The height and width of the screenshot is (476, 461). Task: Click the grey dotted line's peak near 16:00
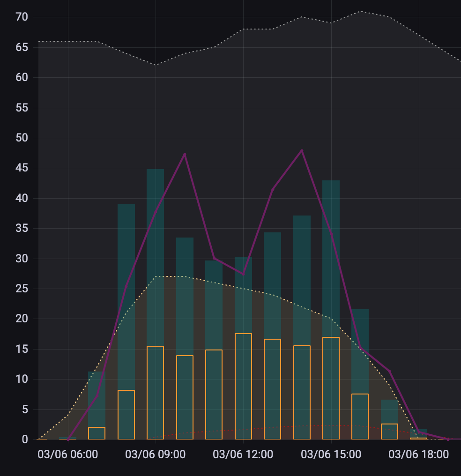(360, 11)
